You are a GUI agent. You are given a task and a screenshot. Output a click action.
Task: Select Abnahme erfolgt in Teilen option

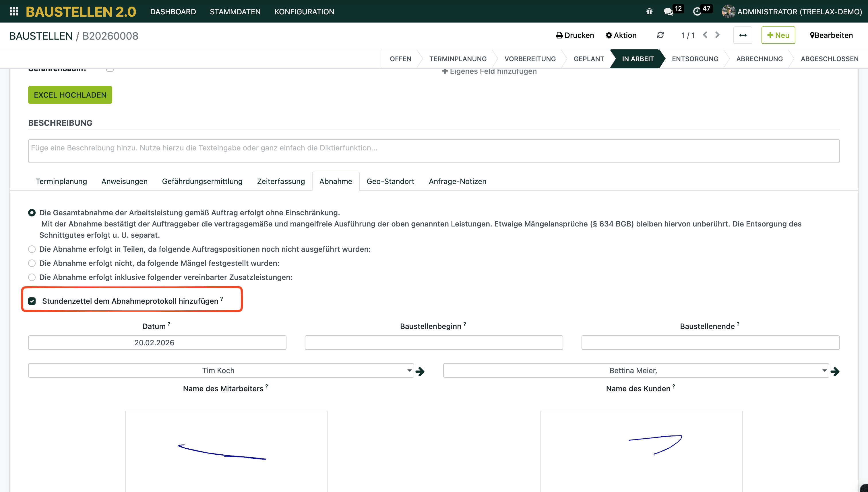(32, 249)
